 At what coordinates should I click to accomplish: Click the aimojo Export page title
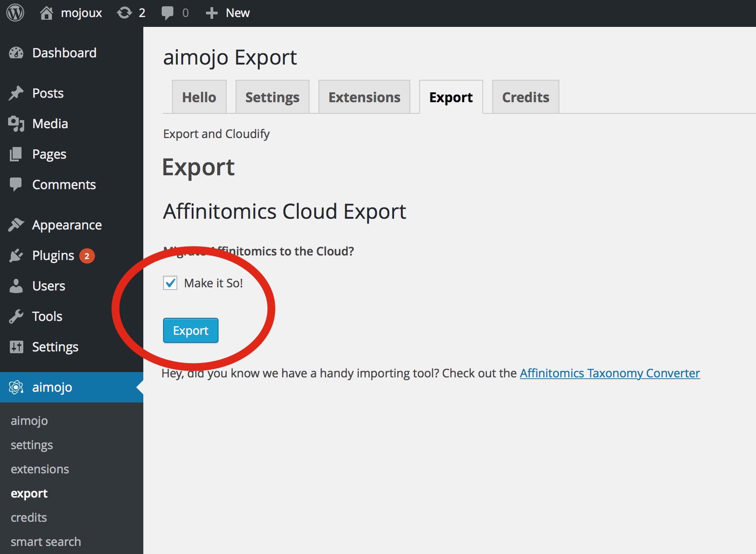(230, 57)
